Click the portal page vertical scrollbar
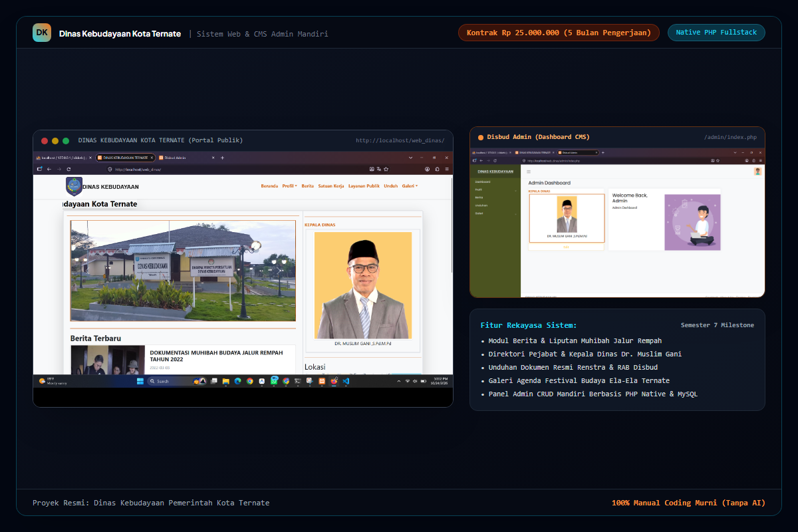This screenshot has width=798, height=532. (x=452, y=226)
